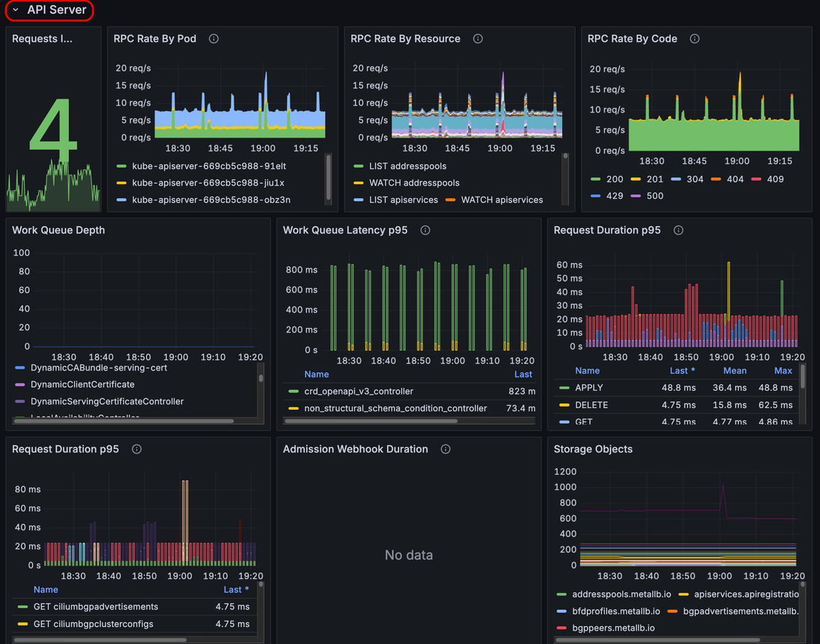Open Work Queue Latency p95 info icon
820x644 pixels.
(425, 230)
